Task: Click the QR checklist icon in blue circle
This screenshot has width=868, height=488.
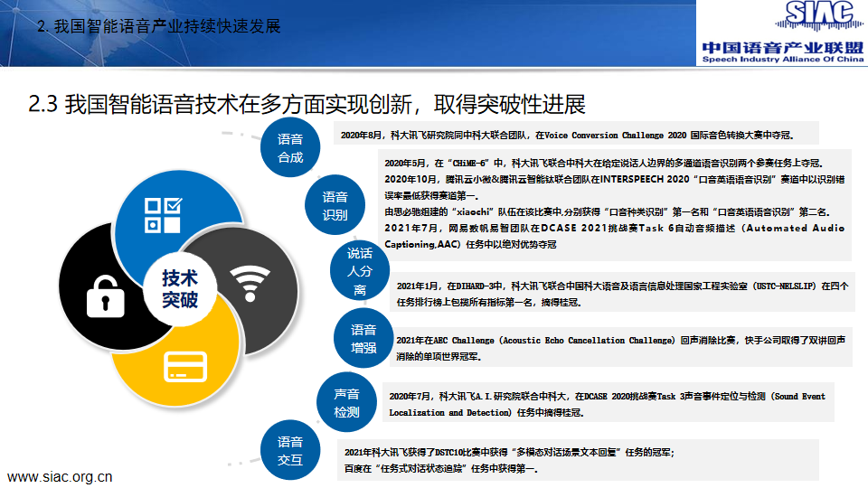Action: 163,215
